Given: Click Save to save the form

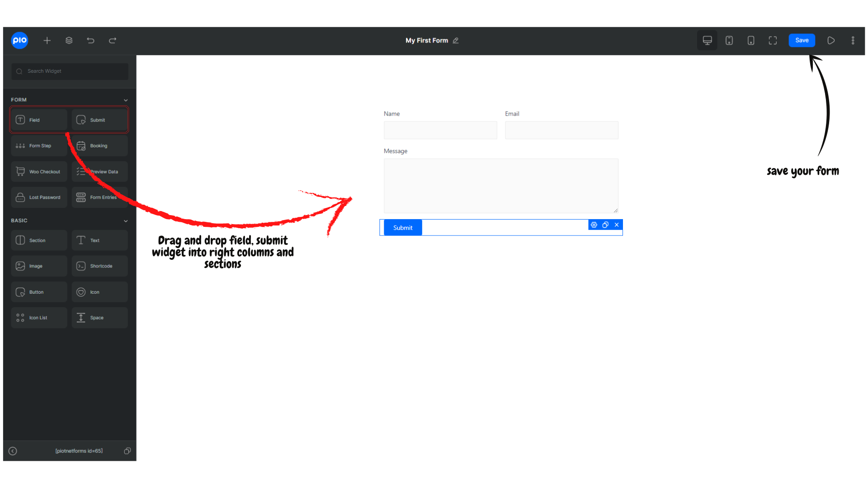Looking at the screenshot, I should tap(801, 40).
